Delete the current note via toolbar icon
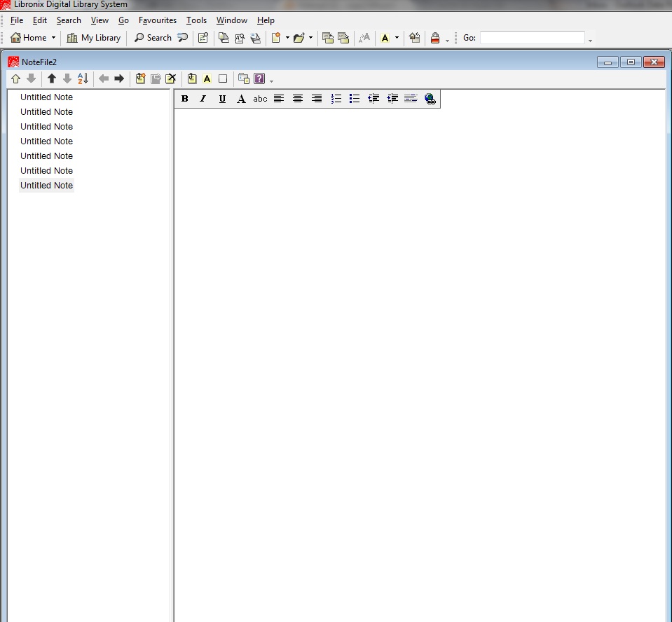The image size is (672, 622). [x=171, y=78]
